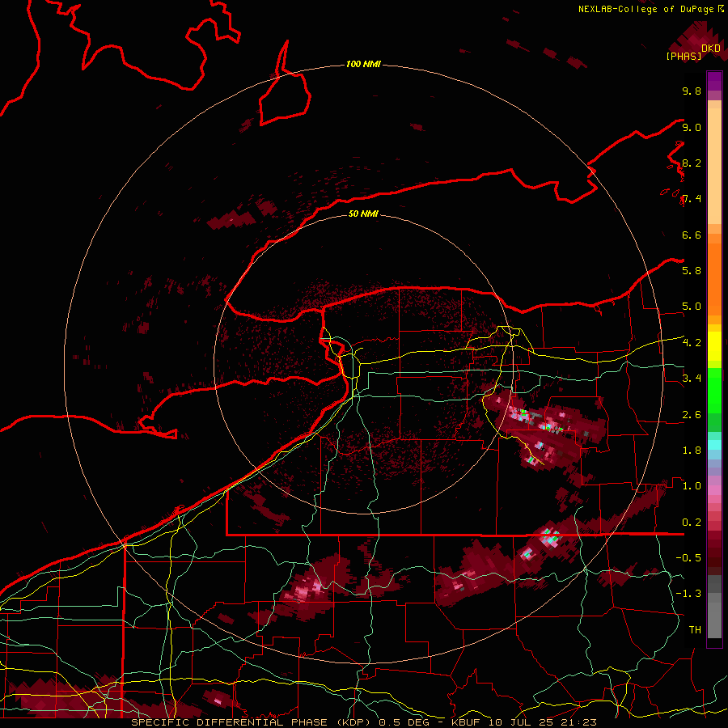Pick the gray band at the color bar bottom
Image resolution: width=728 pixels, height=728 pixels.
(x=714, y=620)
